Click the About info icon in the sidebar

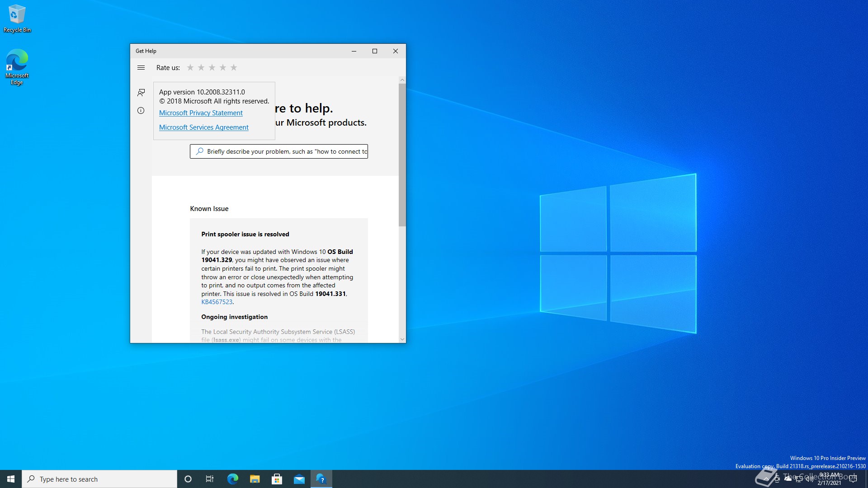pos(141,111)
